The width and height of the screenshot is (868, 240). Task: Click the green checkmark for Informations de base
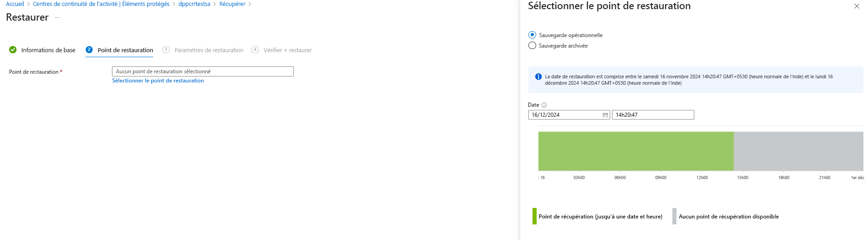pyautogui.click(x=13, y=50)
